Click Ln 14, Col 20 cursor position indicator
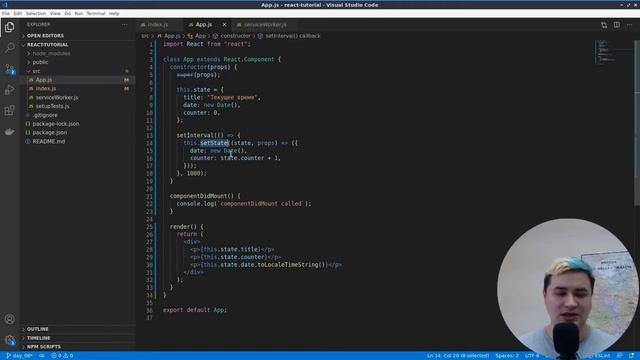 (x=458, y=356)
